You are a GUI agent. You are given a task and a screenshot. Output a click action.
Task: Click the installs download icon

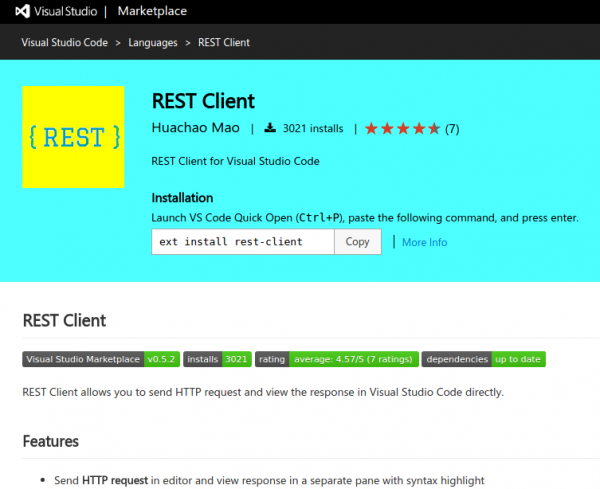[270, 128]
